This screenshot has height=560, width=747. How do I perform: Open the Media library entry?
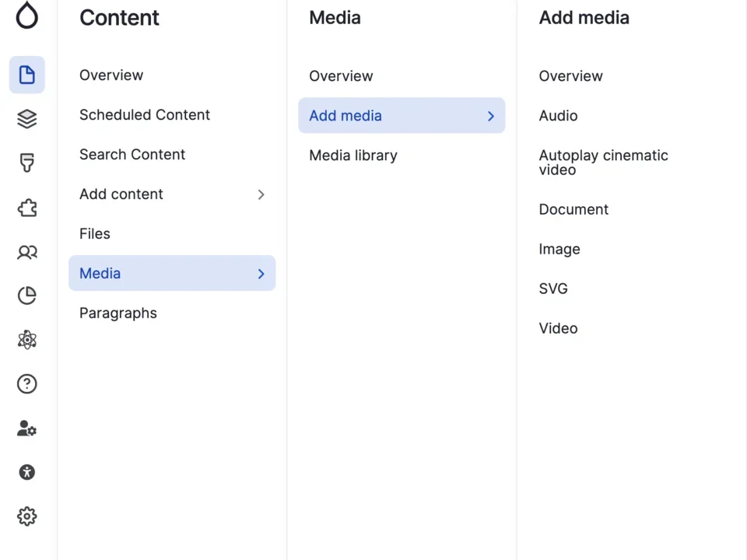[353, 156]
